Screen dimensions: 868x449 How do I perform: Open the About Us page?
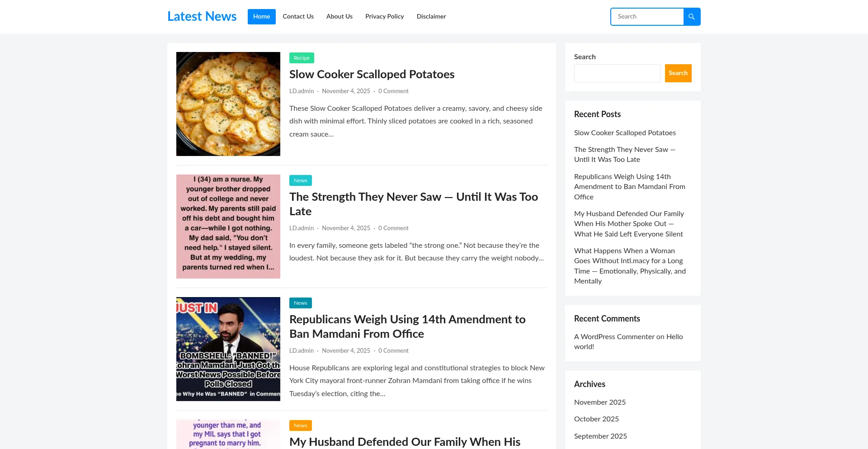click(339, 17)
